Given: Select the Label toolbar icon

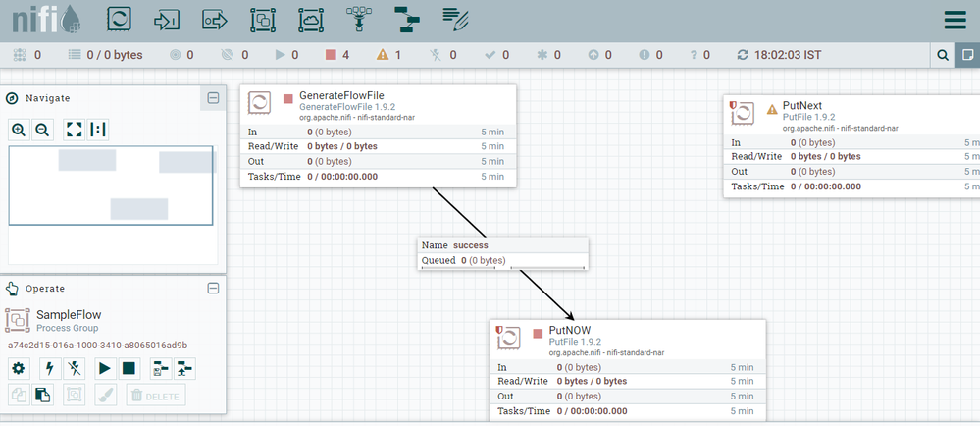Looking at the screenshot, I should pyautogui.click(x=454, y=18).
